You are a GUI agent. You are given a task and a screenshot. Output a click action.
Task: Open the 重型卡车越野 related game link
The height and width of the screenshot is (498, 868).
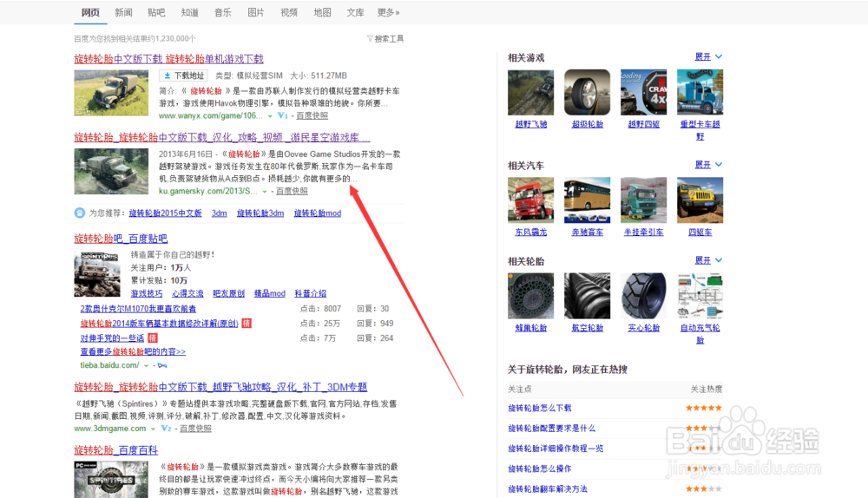tap(700, 130)
